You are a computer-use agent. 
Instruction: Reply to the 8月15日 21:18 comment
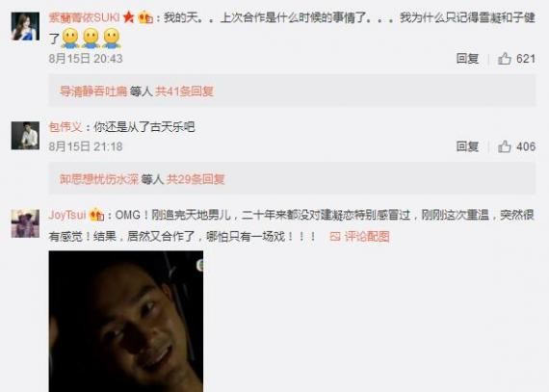(x=467, y=146)
